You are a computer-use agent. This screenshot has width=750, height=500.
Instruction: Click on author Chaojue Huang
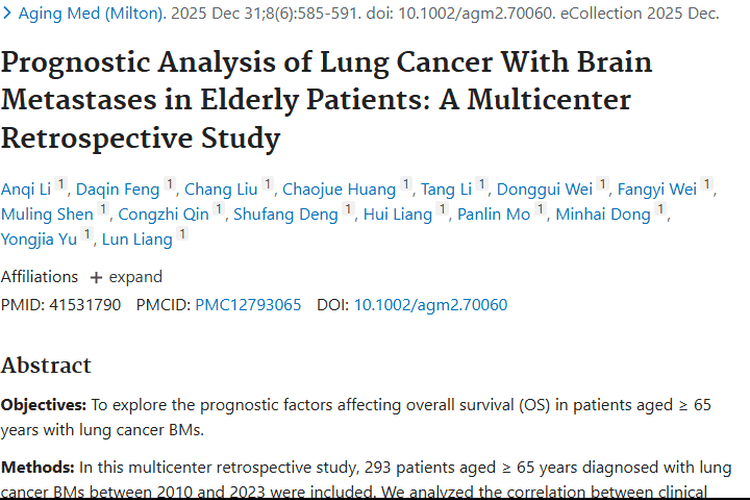pos(339,190)
